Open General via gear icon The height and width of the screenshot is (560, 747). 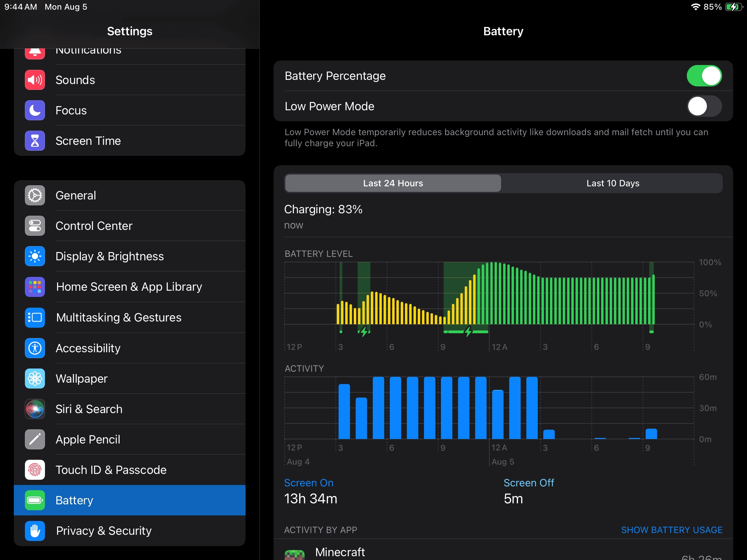[35, 195]
